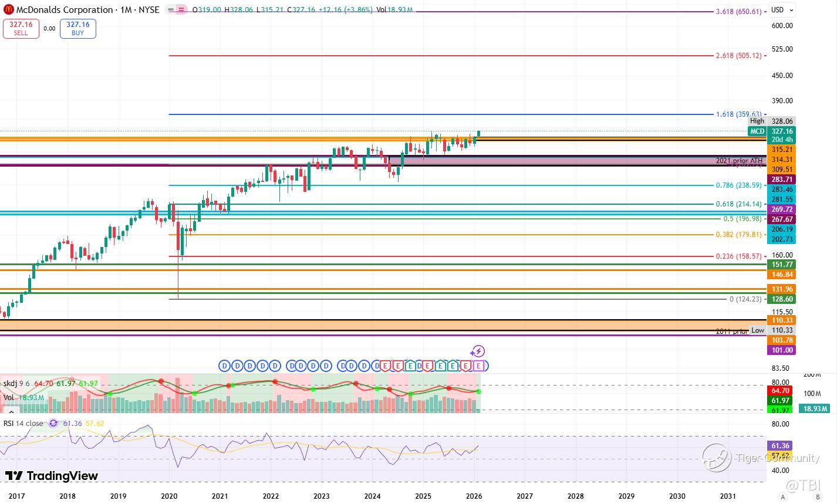
Task: Click the skdj 9 6 indicator legend
Action: click(x=18, y=383)
